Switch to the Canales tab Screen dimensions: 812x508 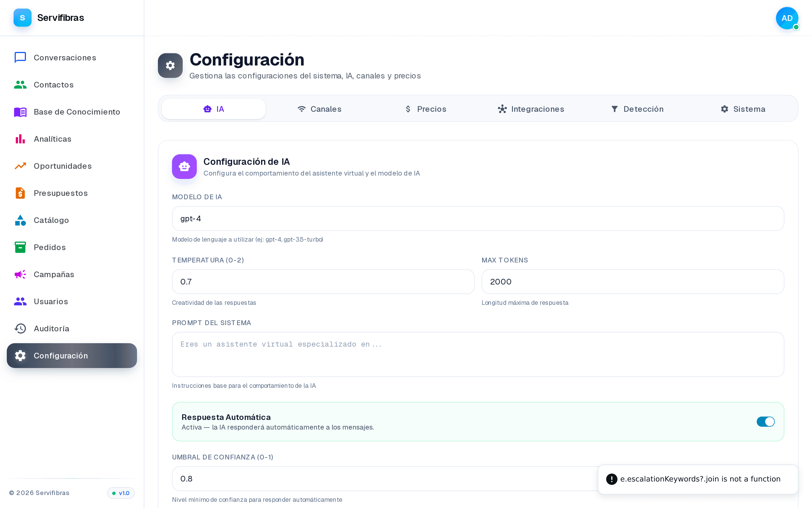point(319,109)
